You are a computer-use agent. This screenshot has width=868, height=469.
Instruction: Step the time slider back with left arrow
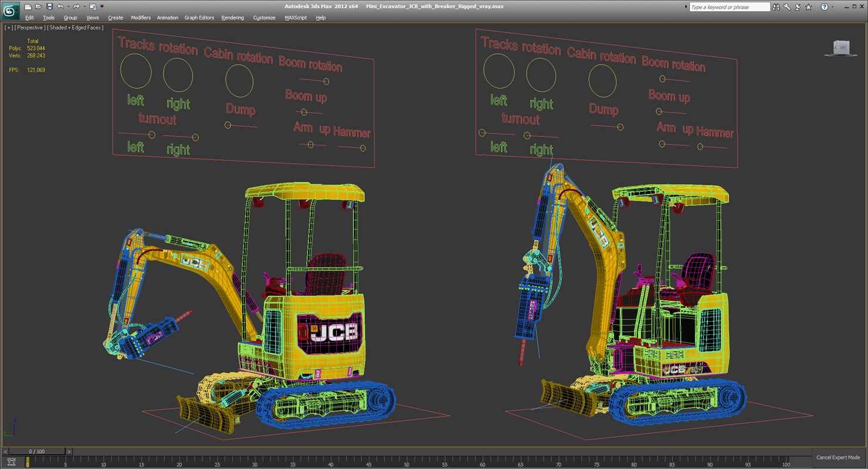click(x=5, y=451)
